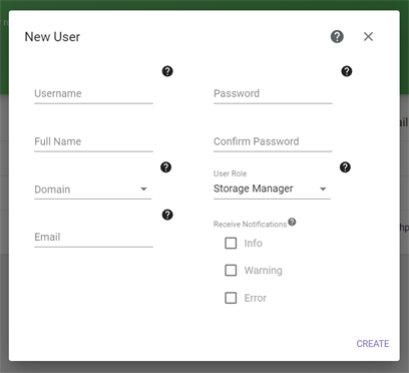Open the dialog help icon beside New User
Screen dimensions: 409x373
pyautogui.click(x=337, y=36)
